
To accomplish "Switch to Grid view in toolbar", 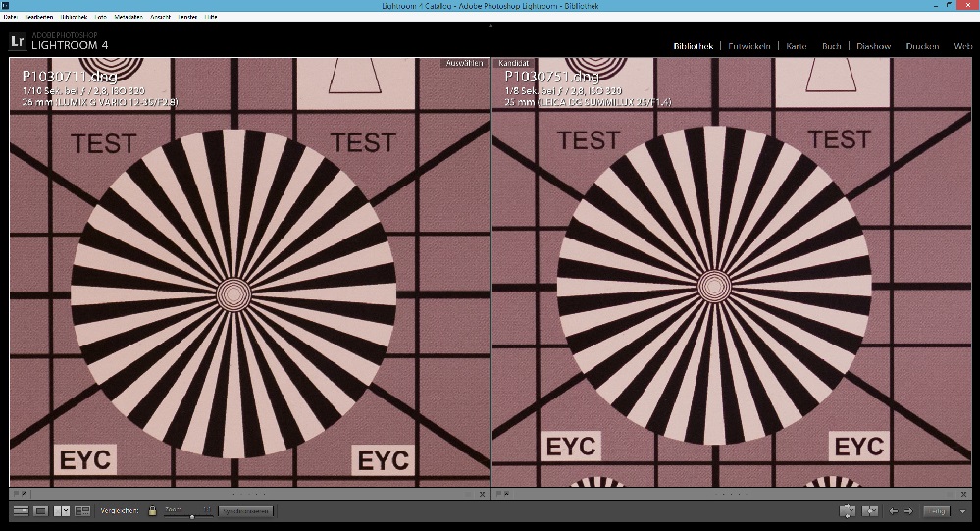I will pyautogui.click(x=20, y=511).
